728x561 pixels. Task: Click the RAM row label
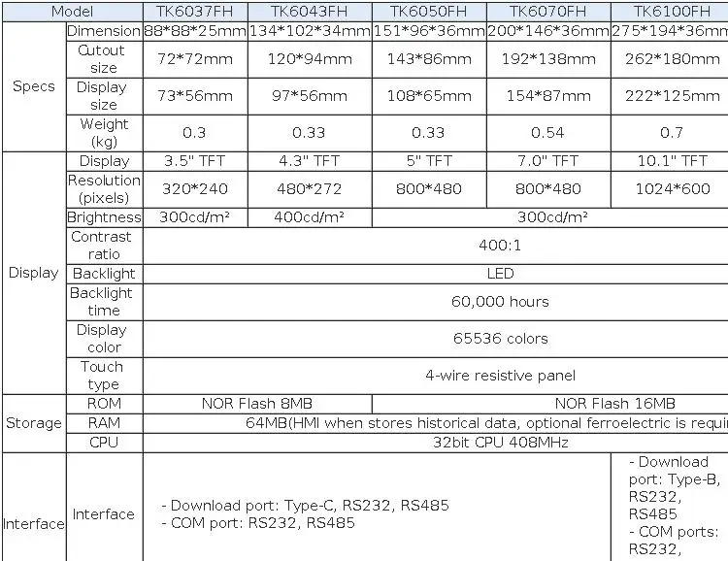(104, 423)
